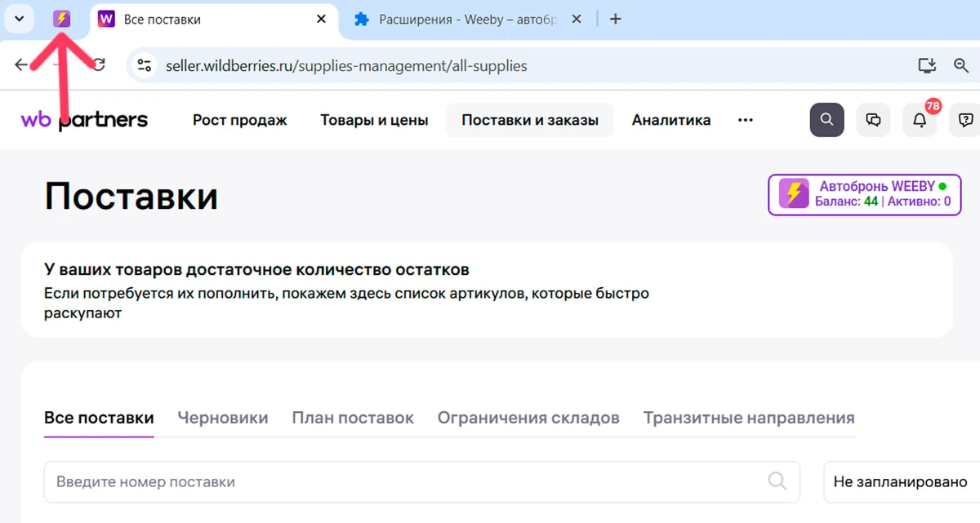View site information icon in address bar
The width and height of the screenshot is (980, 523).
[x=145, y=65]
